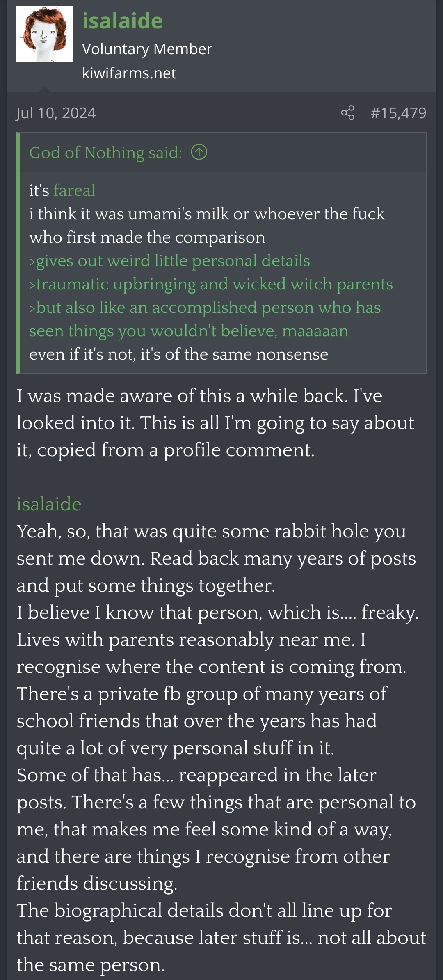Open the Jul 10, 2024 post date permalink
Image resolution: width=443 pixels, height=980 pixels.
pos(56,113)
